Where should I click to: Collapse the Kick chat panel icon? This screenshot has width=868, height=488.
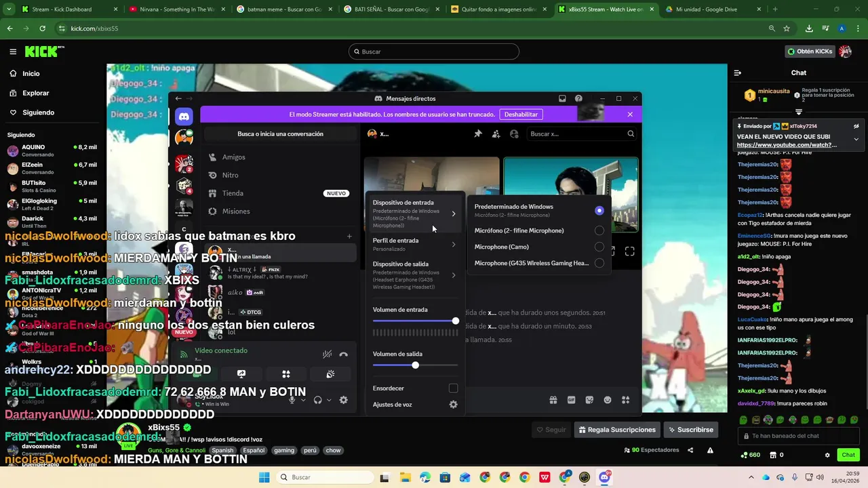click(x=738, y=73)
